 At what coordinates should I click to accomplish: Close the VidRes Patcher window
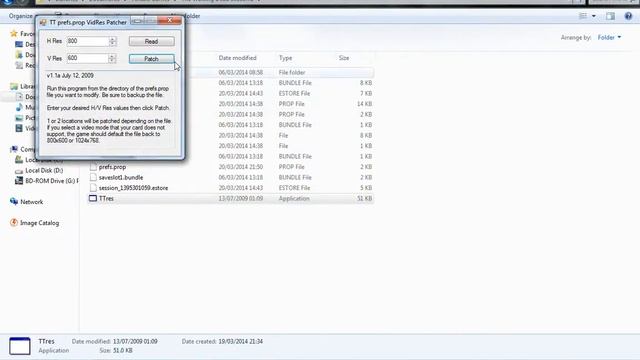pyautogui.click(x=169, y=20)
